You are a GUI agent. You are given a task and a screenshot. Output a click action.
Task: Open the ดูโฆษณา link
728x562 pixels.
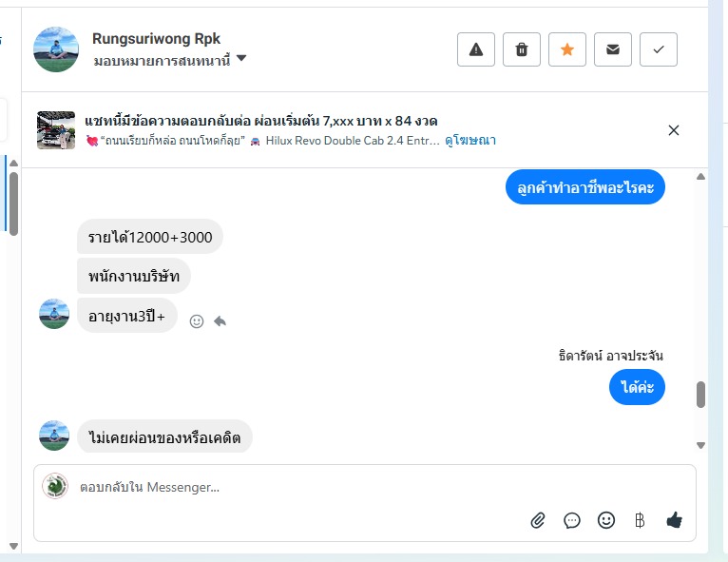pyautogui.click(x=470, y=141)
